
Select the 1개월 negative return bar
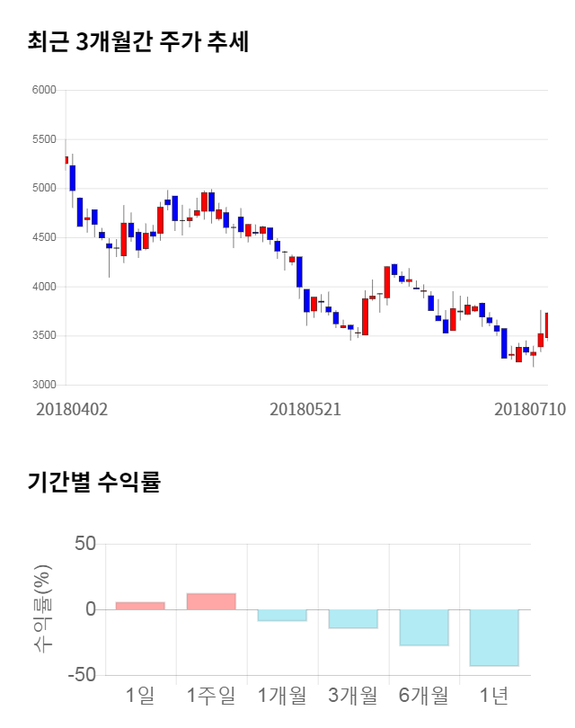click(x=282, y=615)
